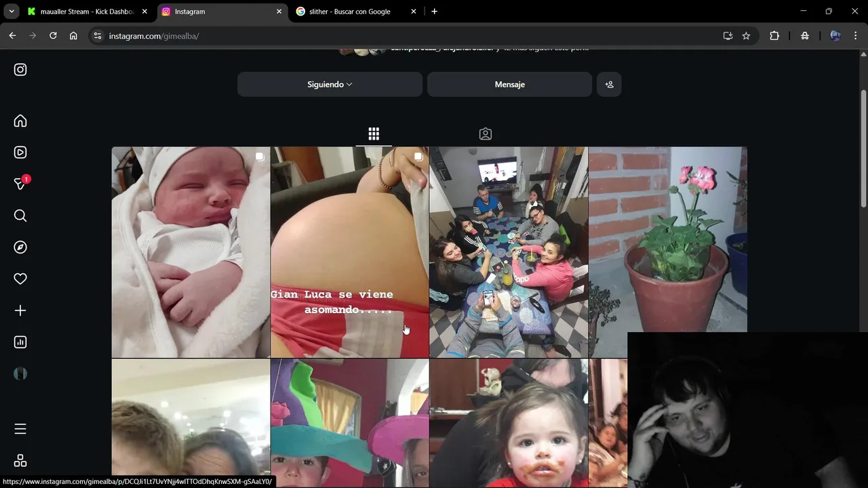Open the family around table post
Viewport: 868px width, 488px height.
click(509, 252)
